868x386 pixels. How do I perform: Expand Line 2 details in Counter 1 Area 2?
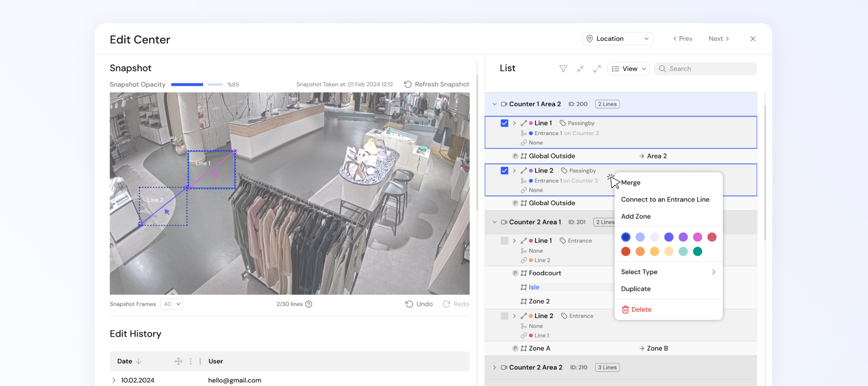point(514,171)
